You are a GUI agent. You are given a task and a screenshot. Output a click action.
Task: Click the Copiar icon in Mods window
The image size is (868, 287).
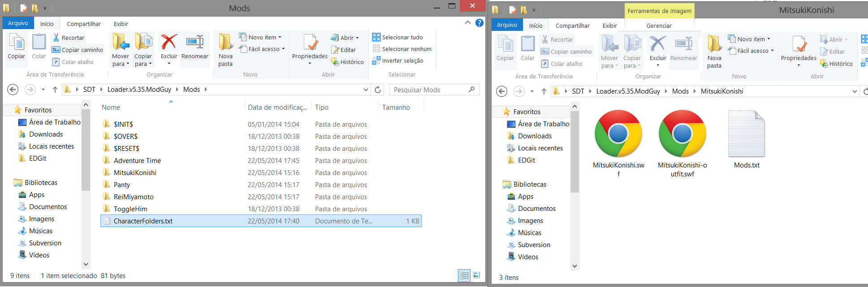coord(17,43)
